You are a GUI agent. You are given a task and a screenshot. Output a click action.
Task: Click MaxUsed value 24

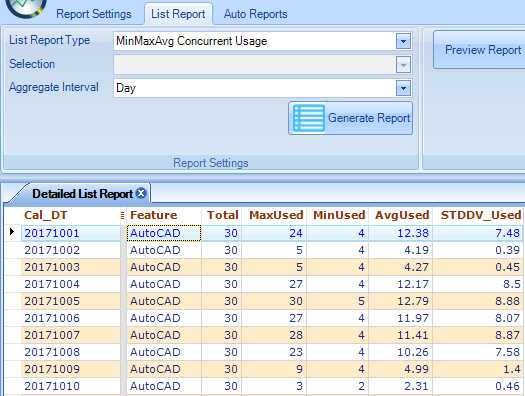[274, 233]
